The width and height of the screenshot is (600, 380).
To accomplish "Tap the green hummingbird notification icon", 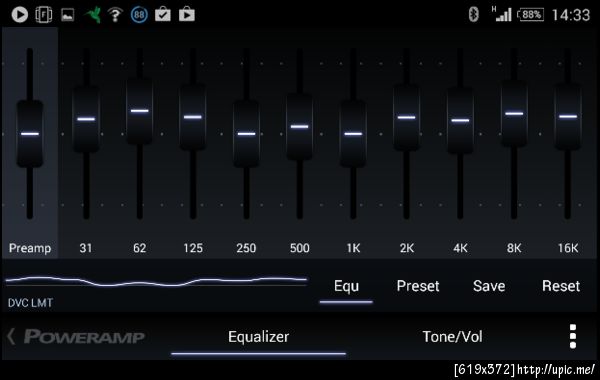I will pos(93,15).
